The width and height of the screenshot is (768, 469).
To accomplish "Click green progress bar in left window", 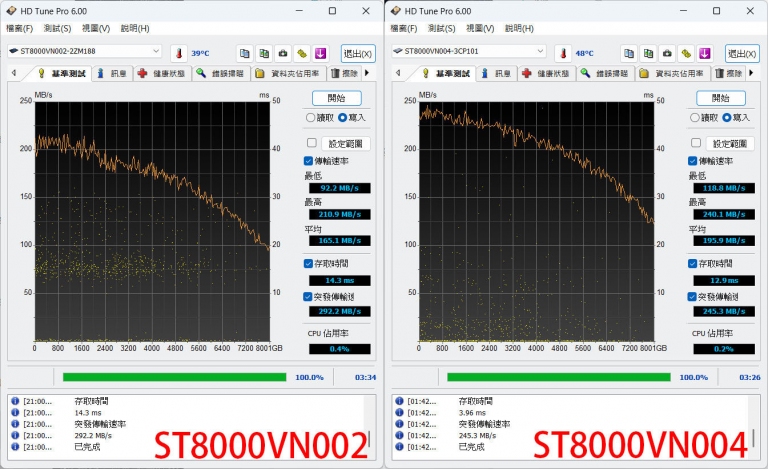I will coord(174,377).
